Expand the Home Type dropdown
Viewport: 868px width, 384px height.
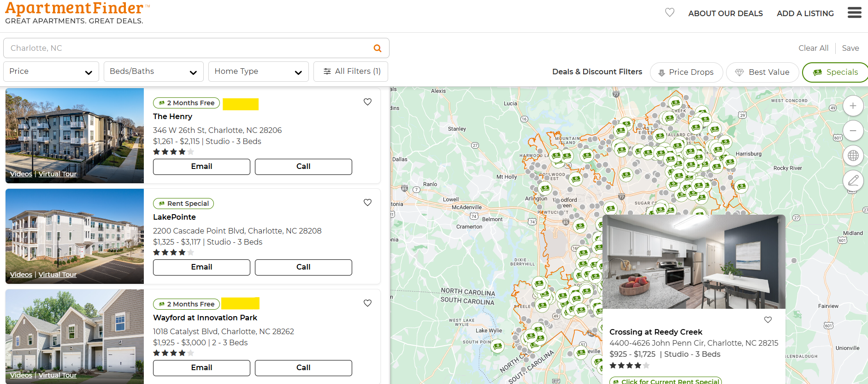point(258,72)
